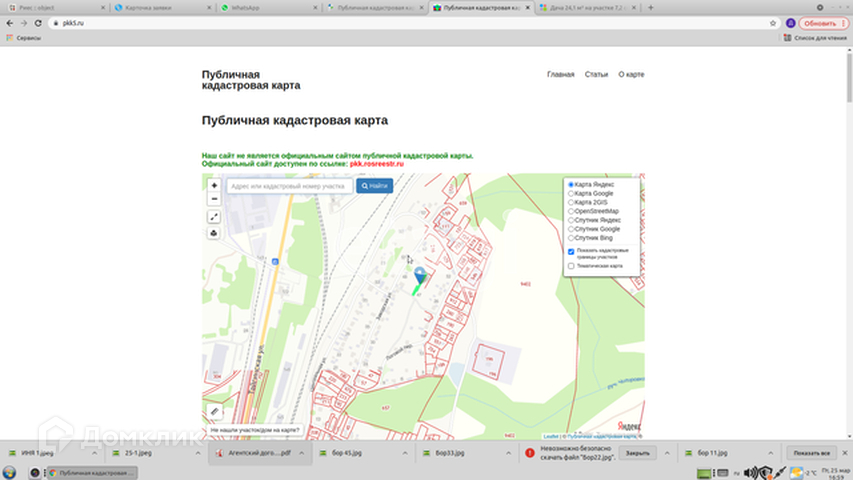Click the ruler icon at map bottom-left
853x480 pixels.
tap(214, 411)
